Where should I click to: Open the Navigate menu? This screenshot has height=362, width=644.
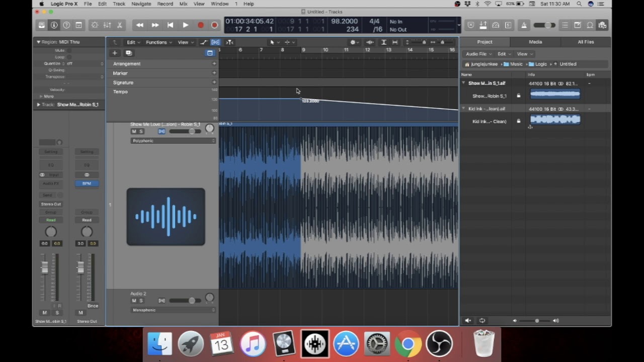(x=141, y=4)
